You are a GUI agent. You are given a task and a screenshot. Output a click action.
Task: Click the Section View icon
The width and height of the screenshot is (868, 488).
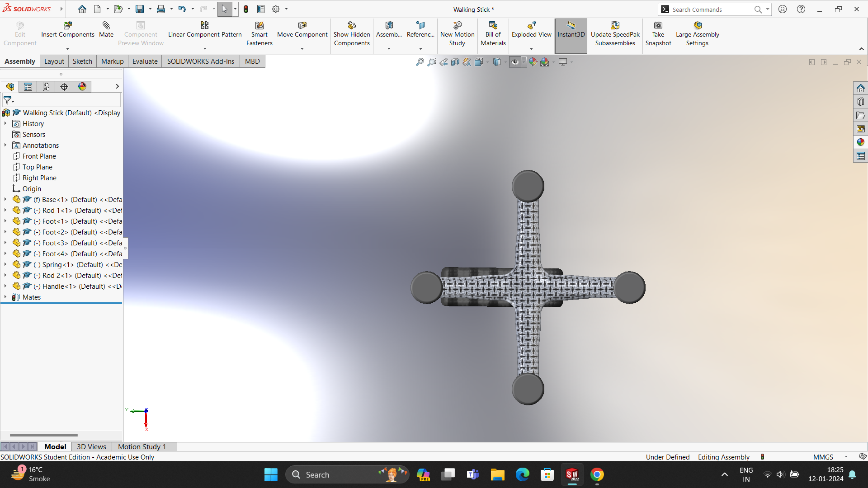coord(455,62)
